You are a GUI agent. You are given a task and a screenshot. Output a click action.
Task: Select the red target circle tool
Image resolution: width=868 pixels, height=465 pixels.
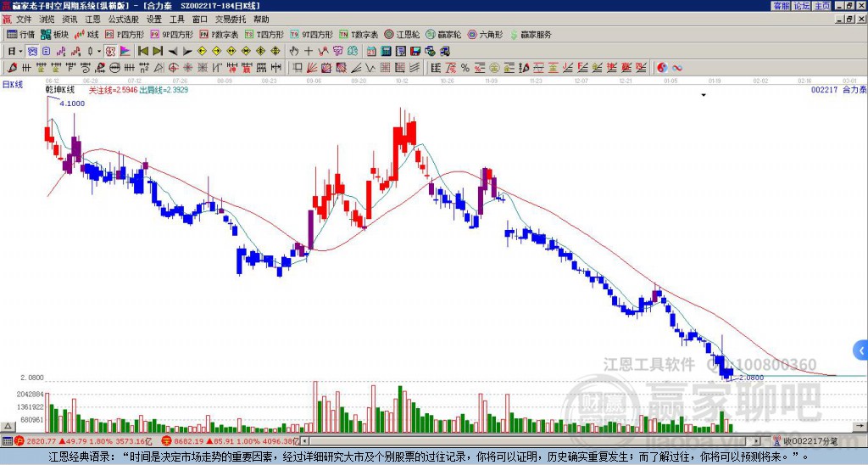tap(173, 68)
